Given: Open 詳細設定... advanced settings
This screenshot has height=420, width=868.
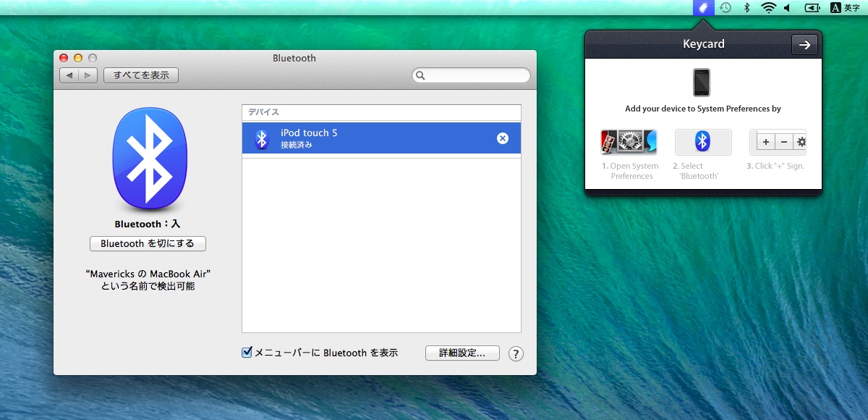Looking at the screenshot, I should 463,353.
